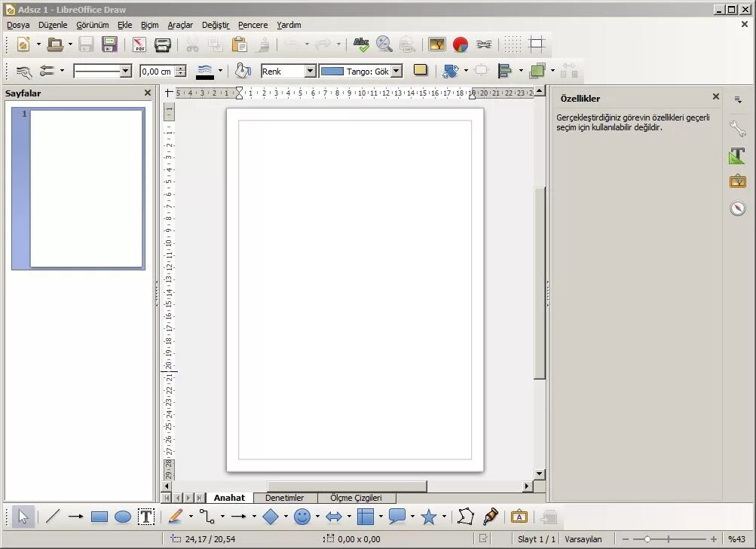
Task: Toggle the grid display icon
Action: coord(513,44)
